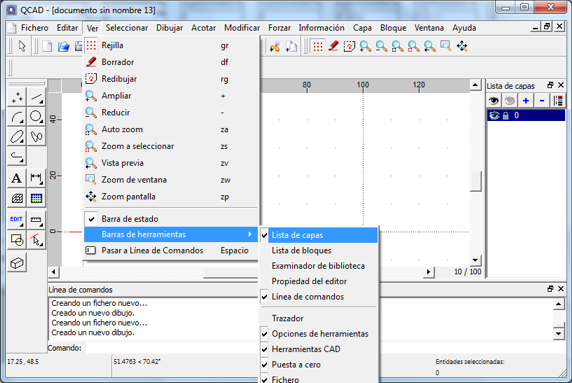Open the selection tools icon
This screenshot has height=383, width=572.
36,240
